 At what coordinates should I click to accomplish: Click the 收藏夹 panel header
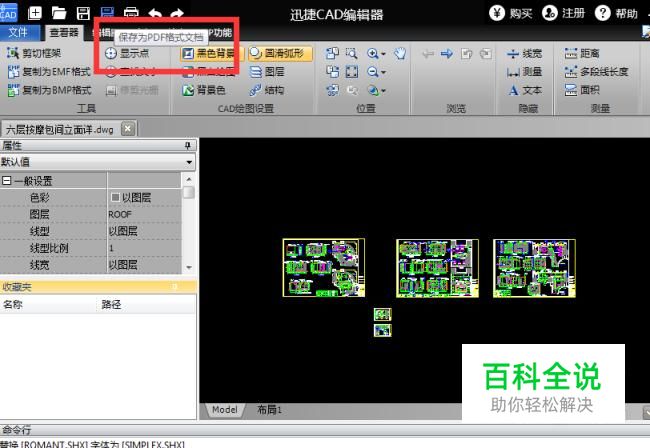point(98,287)
